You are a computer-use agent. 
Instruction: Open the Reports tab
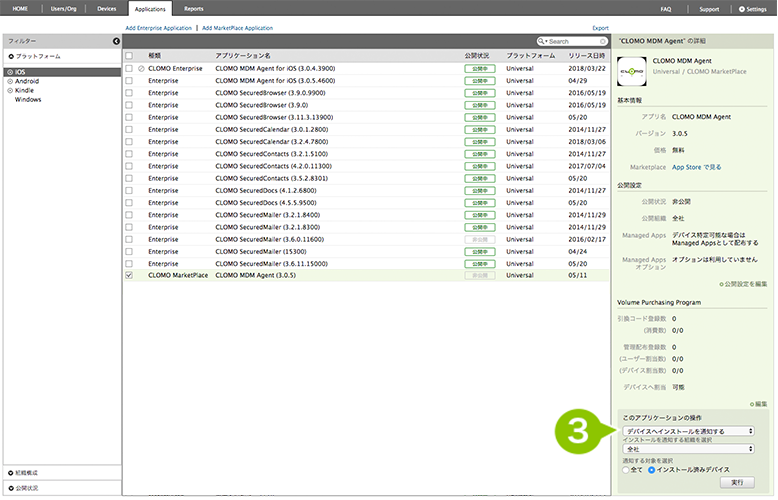coord(194,8)
